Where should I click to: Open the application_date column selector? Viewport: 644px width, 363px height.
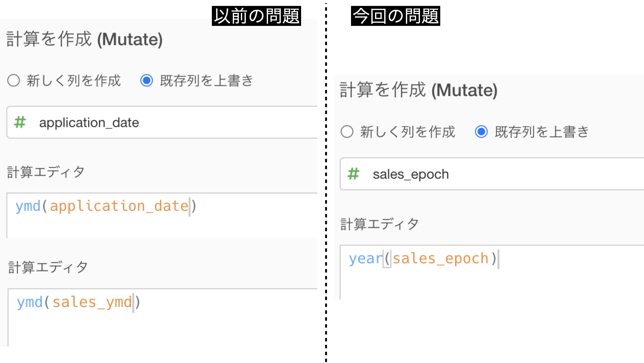(162, 122)
